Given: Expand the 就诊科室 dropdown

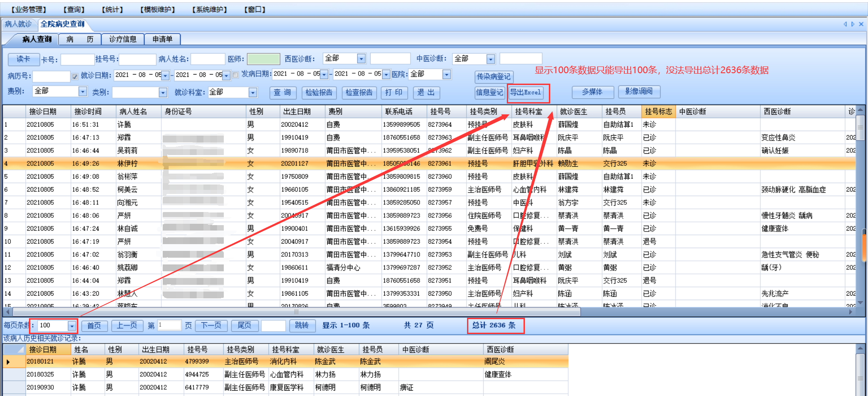Looking at the screenshot, I should 253,93.
